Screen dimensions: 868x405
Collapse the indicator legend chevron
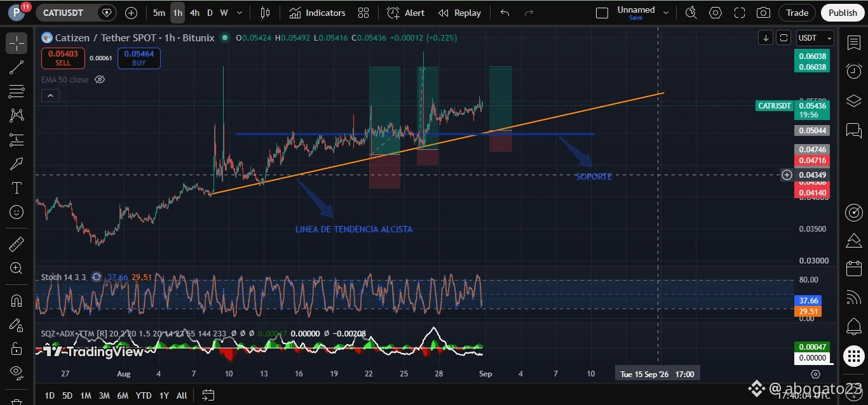[50, 96]
